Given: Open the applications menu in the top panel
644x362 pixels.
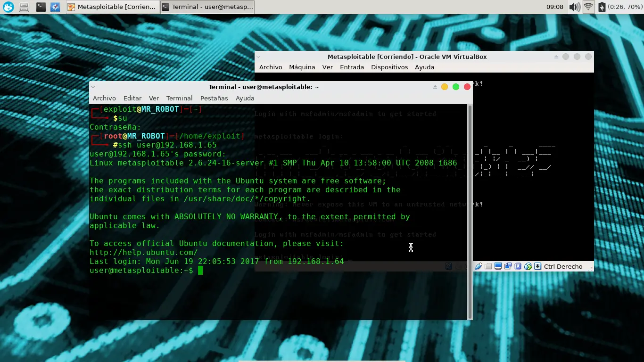Looking at the screenshot, I should [8, 7].
